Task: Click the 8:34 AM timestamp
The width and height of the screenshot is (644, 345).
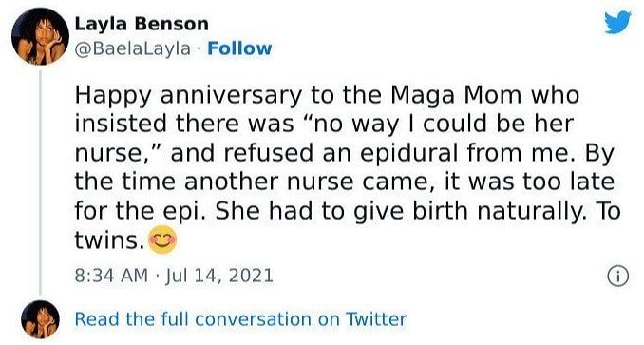Action: [111, 276]
